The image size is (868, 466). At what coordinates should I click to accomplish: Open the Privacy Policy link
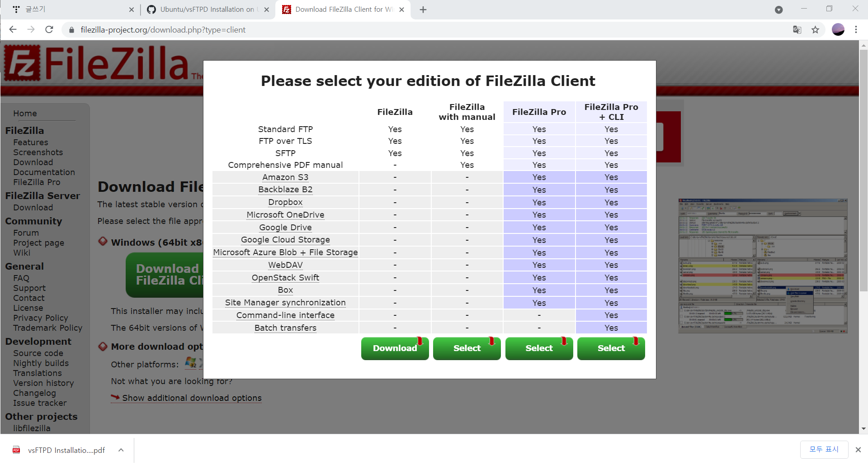pos(41,318)
